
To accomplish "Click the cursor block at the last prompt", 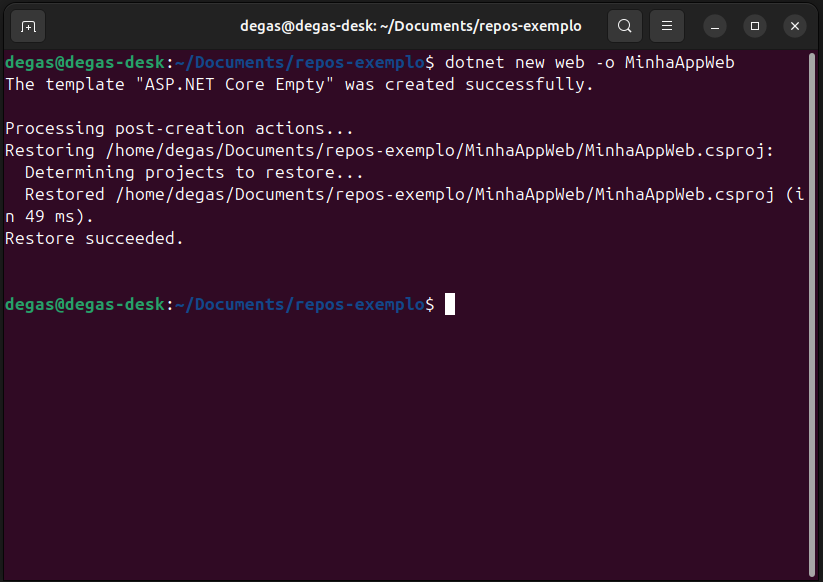I will pyautogui.click(x=450, y=304).
